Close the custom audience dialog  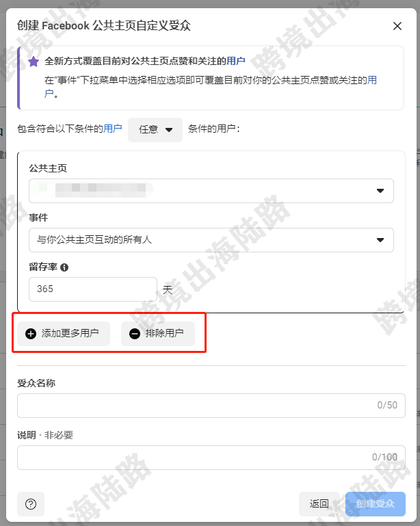(397, 26)
